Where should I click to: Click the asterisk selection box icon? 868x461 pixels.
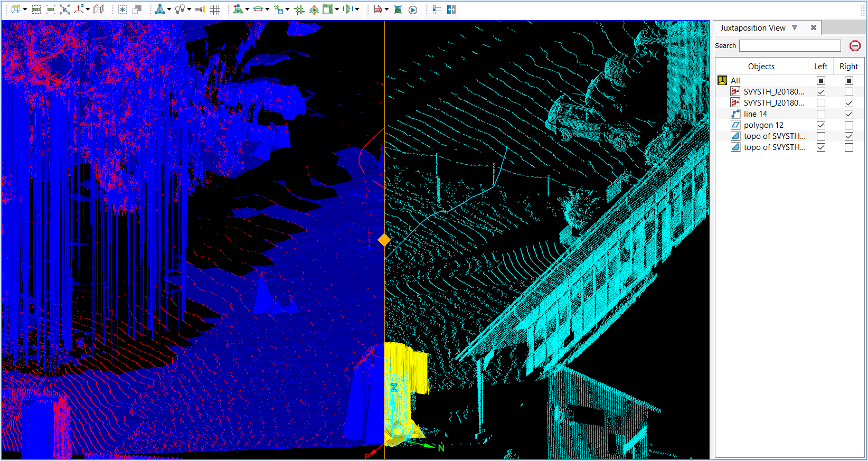click(122, 10)
